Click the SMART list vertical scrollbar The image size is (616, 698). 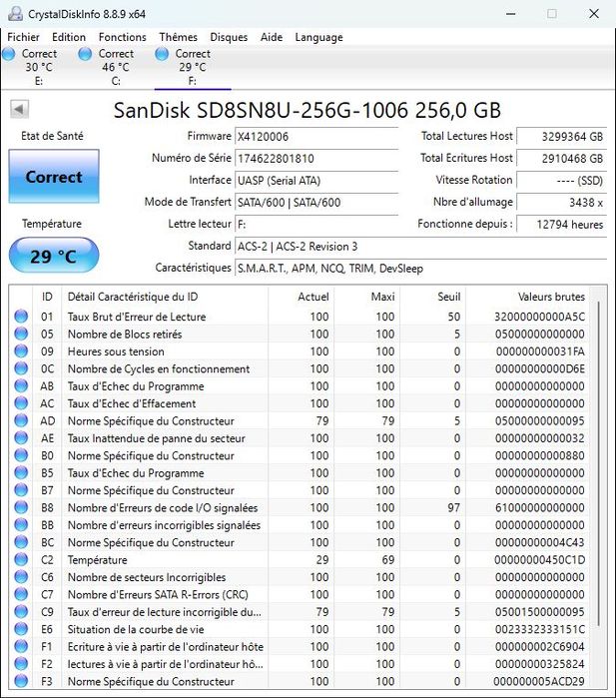point(599,463)
